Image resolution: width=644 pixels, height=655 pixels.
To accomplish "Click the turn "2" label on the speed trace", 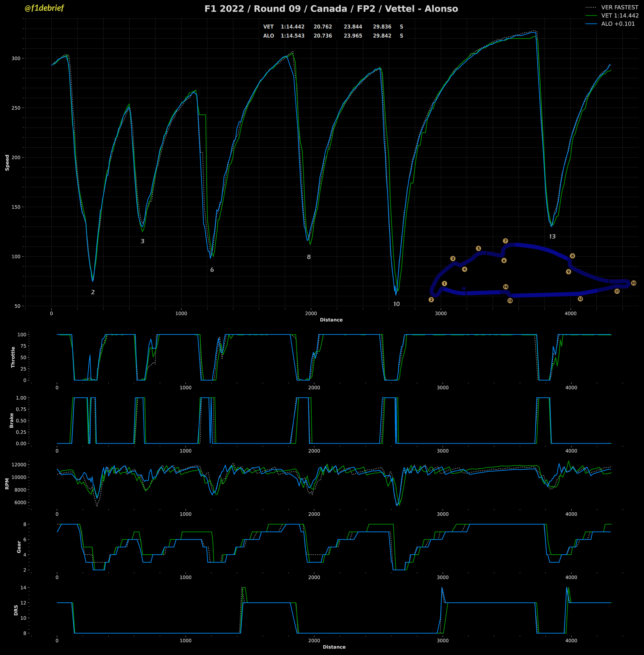I will 93,292.
